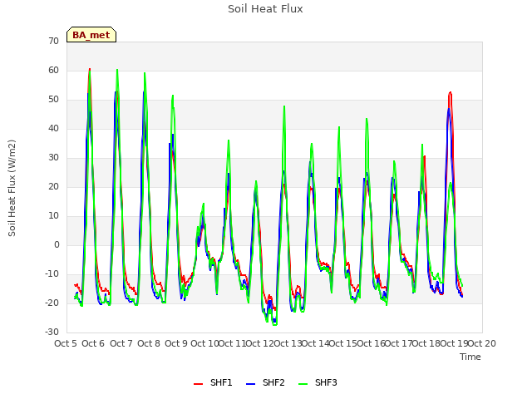Click the Time x-axis label
The width and height of the screenshot is (532, 399).
coord(470,357)
